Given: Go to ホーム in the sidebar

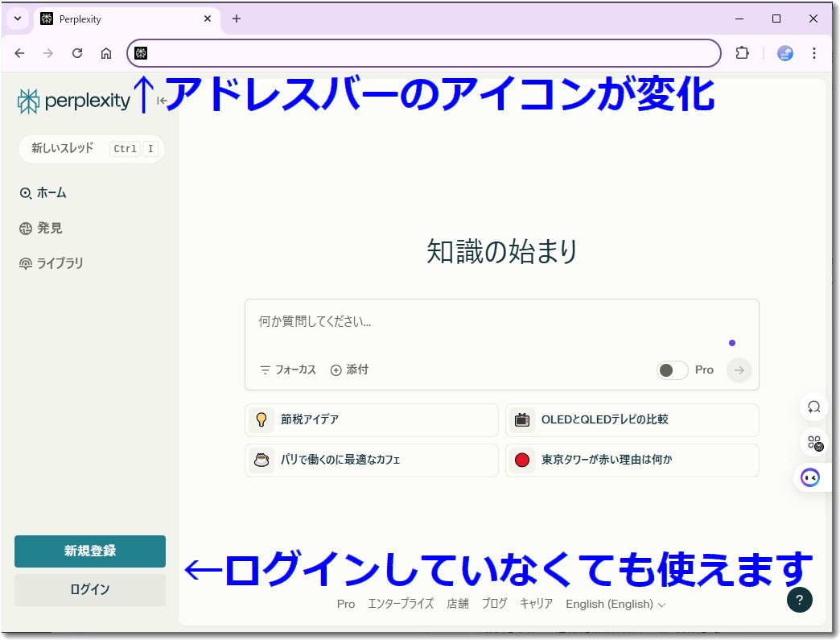Looking at the screenshot, I should [43, 193].
